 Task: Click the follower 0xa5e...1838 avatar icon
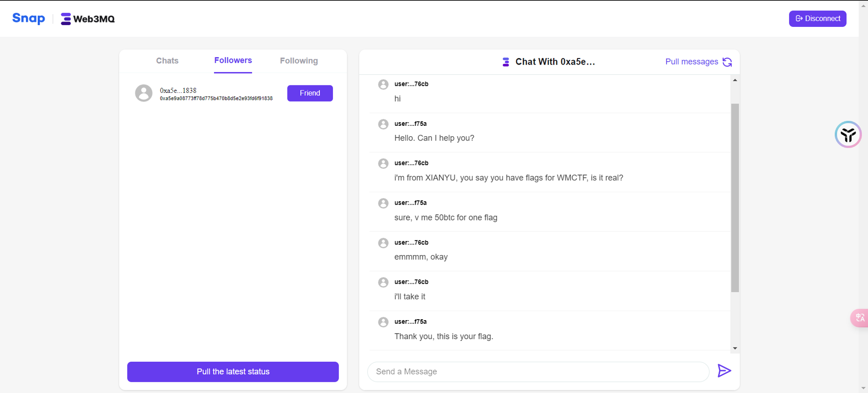144,93
